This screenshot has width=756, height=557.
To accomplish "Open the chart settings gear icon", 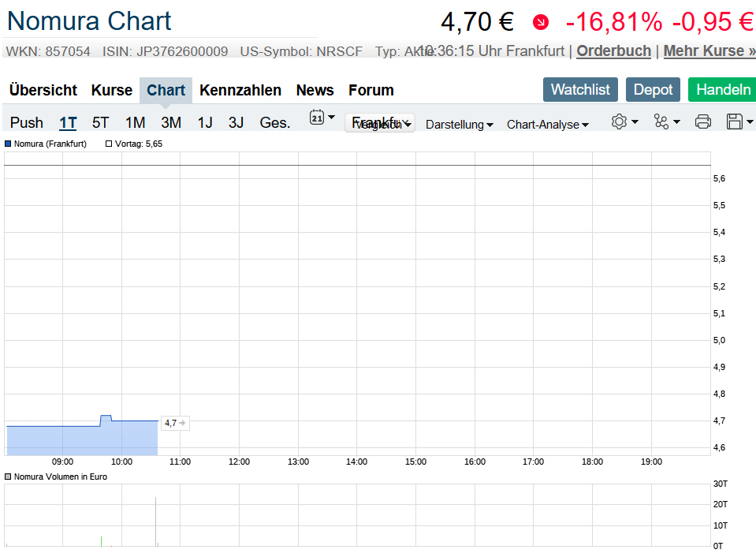I will click(x=619, y=121).
